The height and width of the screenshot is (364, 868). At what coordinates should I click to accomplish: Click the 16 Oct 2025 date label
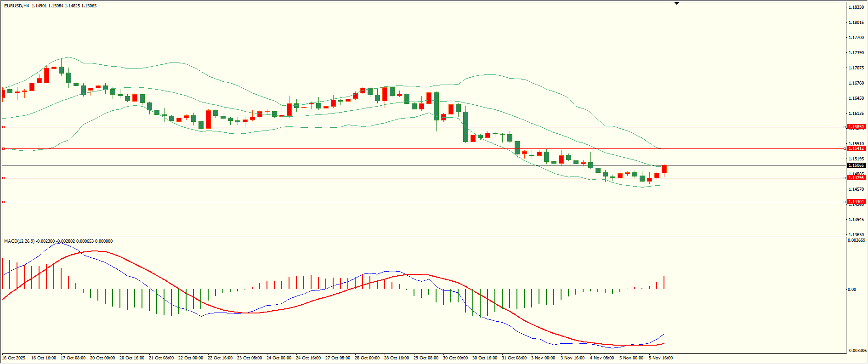(14, 358)
